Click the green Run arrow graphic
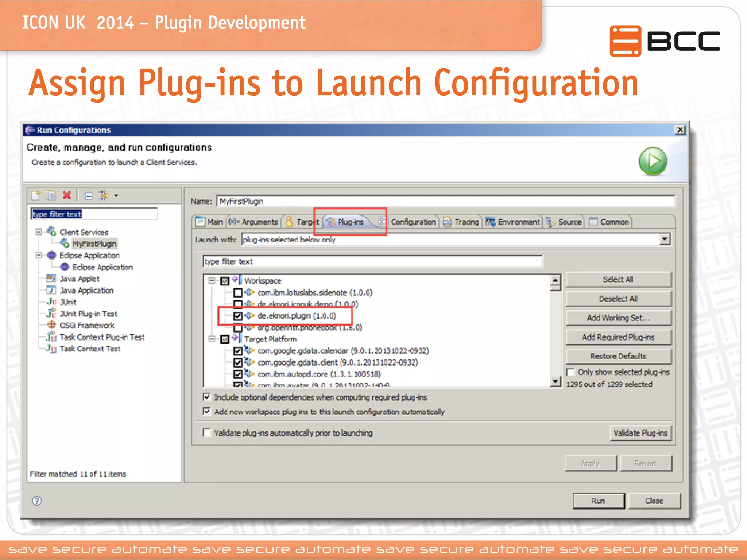747x560 pixels. coord(653,161)
